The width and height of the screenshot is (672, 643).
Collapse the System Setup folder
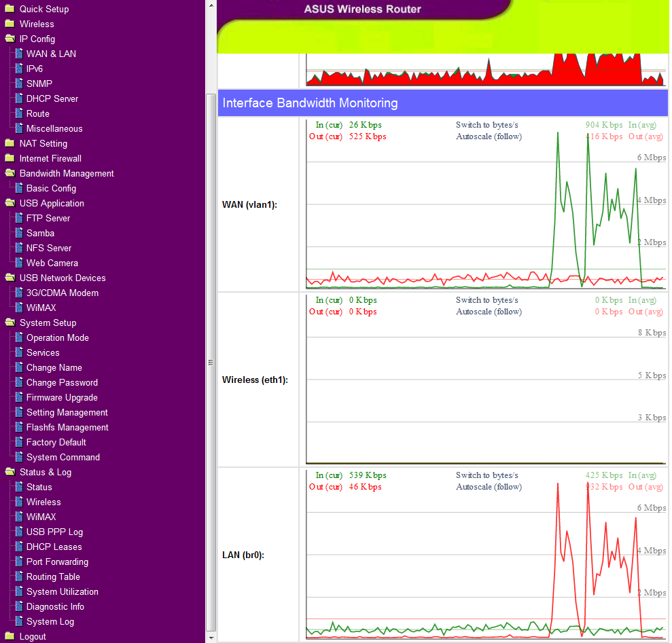(10, 323)
